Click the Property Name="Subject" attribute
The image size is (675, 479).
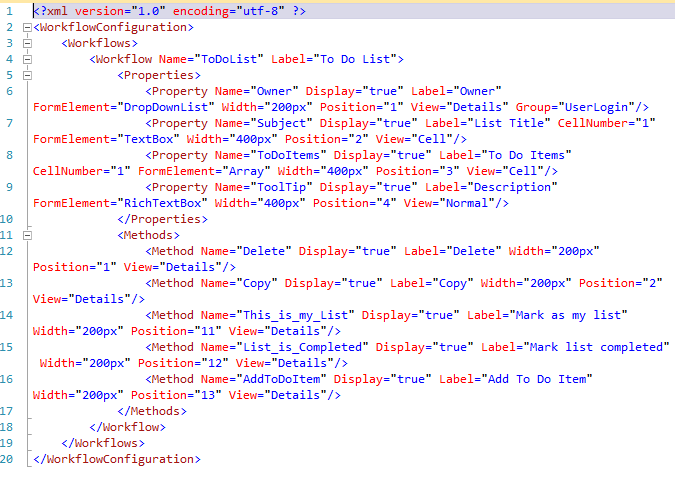(263, 123)
